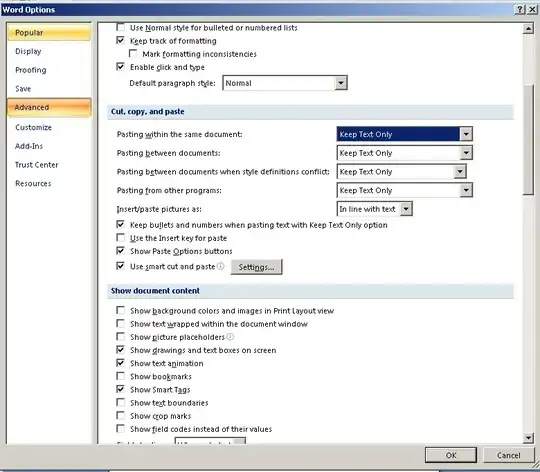
Task: Uncheck Show drawings and text boxes on screen
Action: [121, 350]
